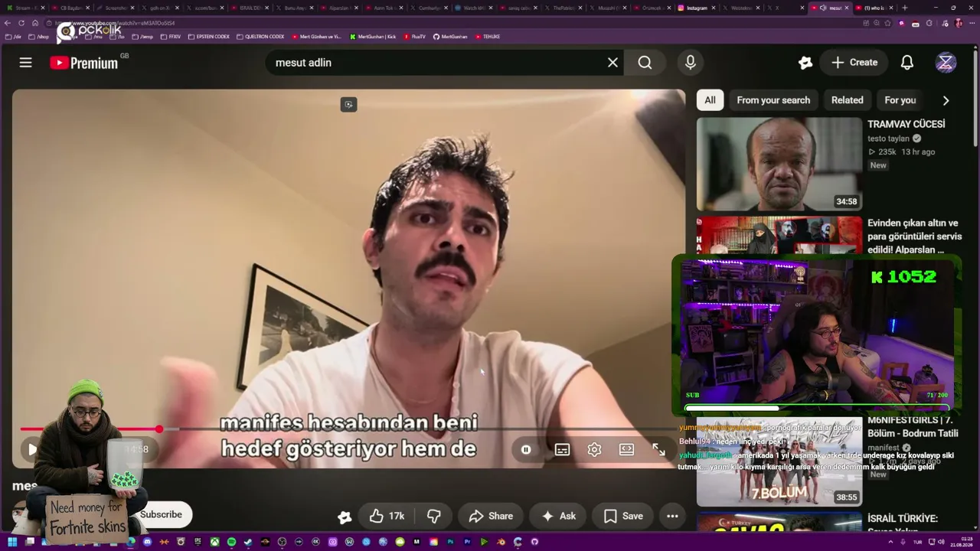Image resolution: width=980 pixels, height=551 pixels.
Task: Open TRAMVAY CÜCESİ video title
Action: pyautogui.click(x=906, y=124)
